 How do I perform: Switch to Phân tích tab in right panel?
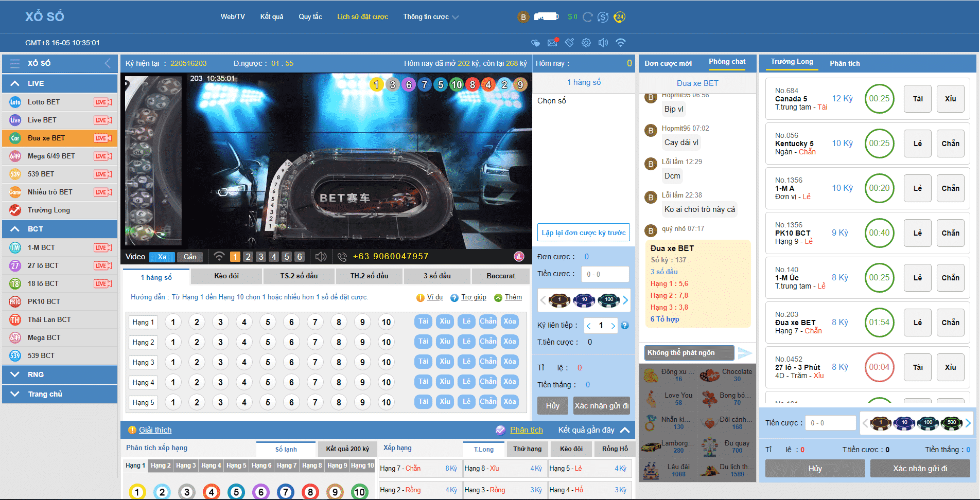845,63
